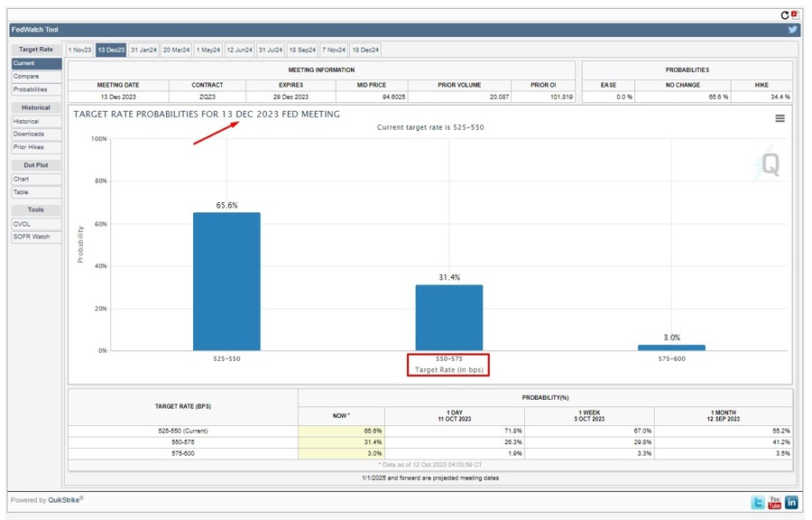This screenshot has height=520, width=812.
Task: Click the red PDF export icon
Action: coord(794,14)
